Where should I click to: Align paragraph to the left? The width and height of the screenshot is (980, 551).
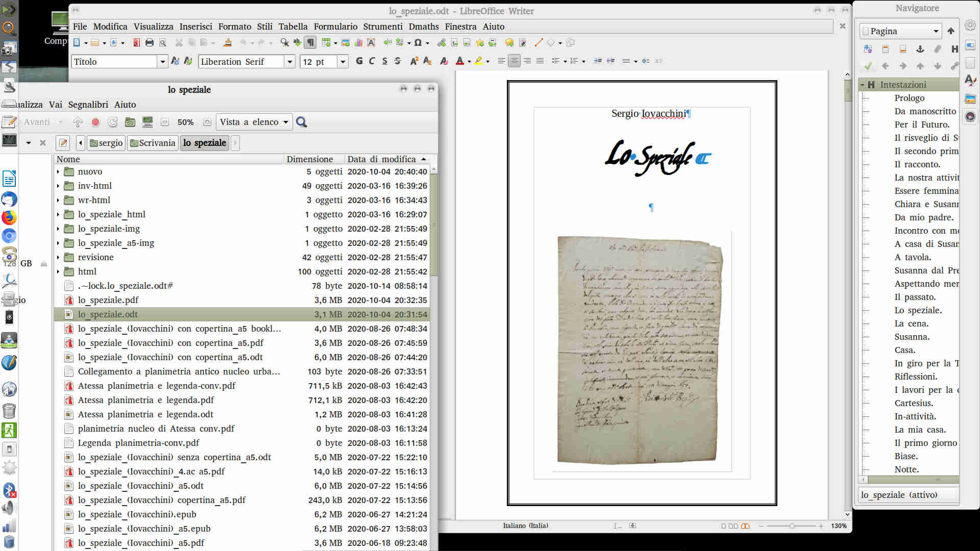click(x=502, y=61)
